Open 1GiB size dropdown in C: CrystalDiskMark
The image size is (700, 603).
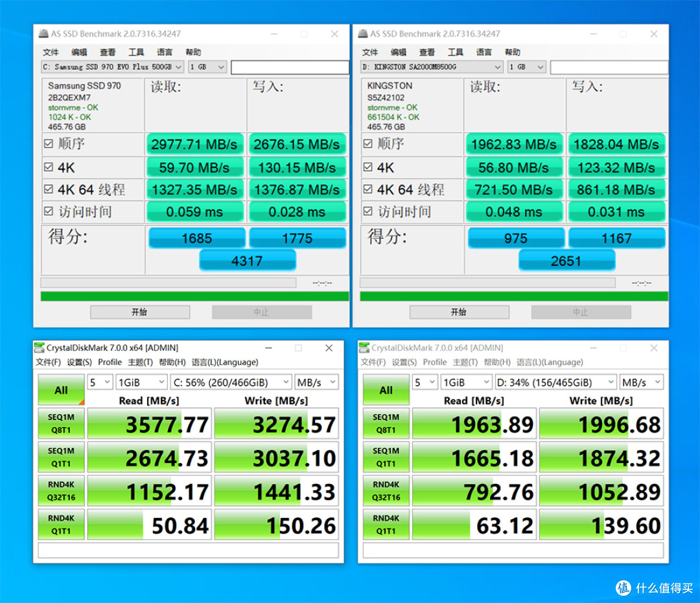click(x=141, y=383)
